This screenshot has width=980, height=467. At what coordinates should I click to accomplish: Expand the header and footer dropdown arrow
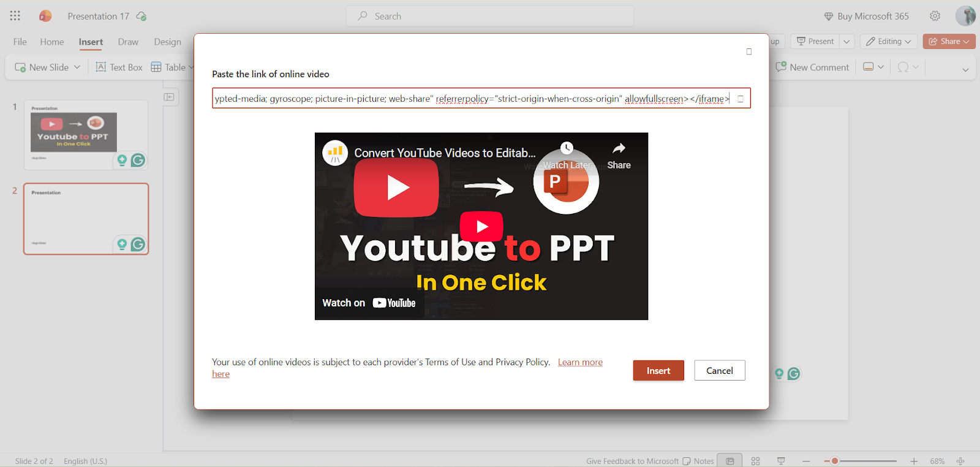(881, 67)
